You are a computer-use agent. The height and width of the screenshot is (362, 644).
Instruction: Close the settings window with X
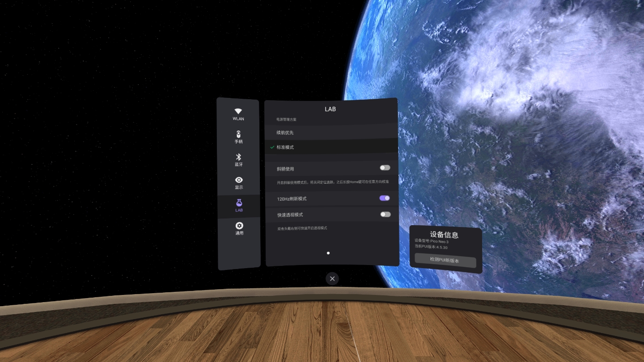point(332,278)
